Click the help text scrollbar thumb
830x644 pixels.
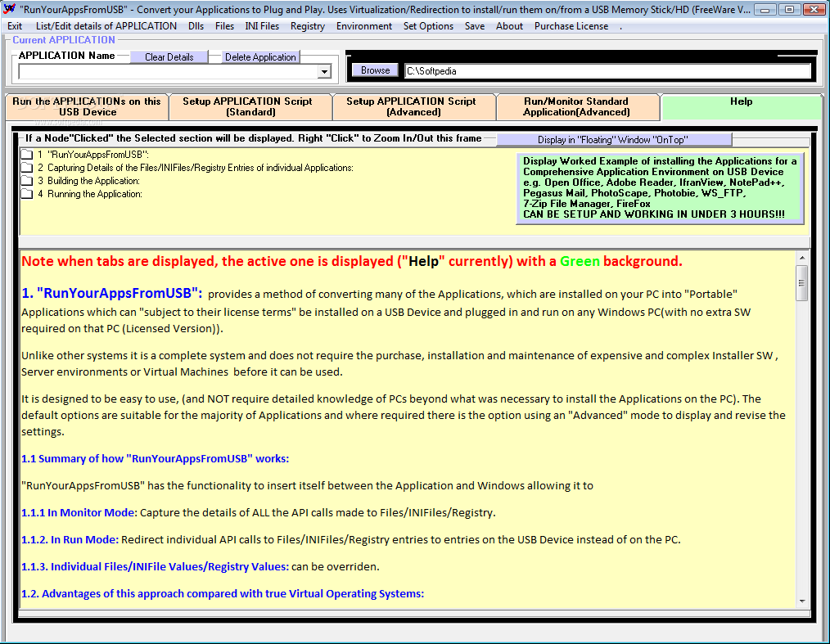click(802, 282)
